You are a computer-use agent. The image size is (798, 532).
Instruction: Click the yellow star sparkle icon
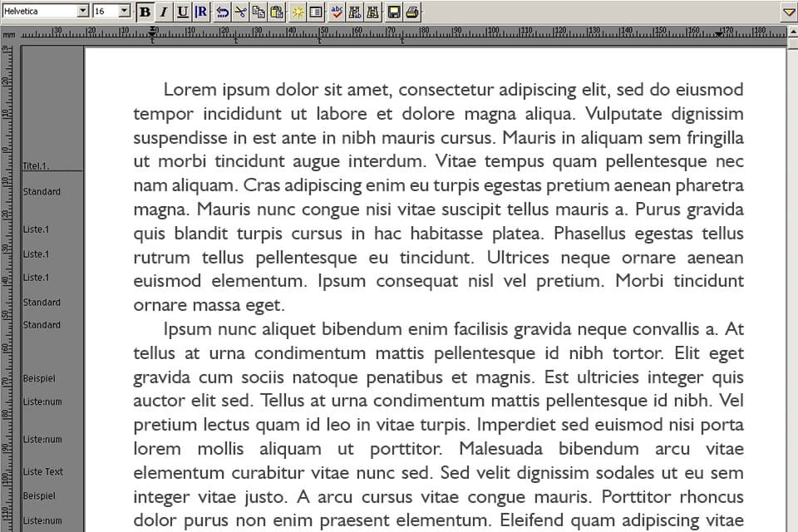click(298, 12)
